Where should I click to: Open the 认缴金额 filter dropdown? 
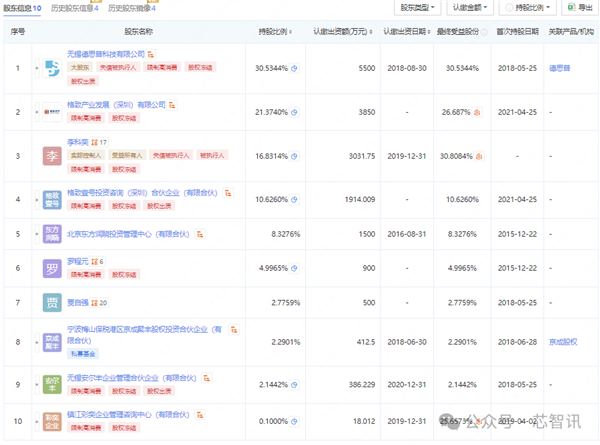pyautogui.click(x=468, y=8)
